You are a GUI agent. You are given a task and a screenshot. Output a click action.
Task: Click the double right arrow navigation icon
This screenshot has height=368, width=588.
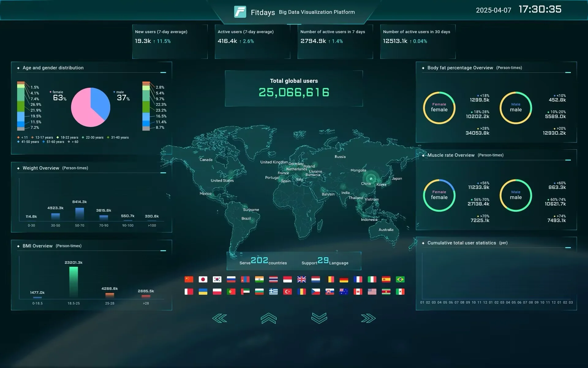pos(368,318)
